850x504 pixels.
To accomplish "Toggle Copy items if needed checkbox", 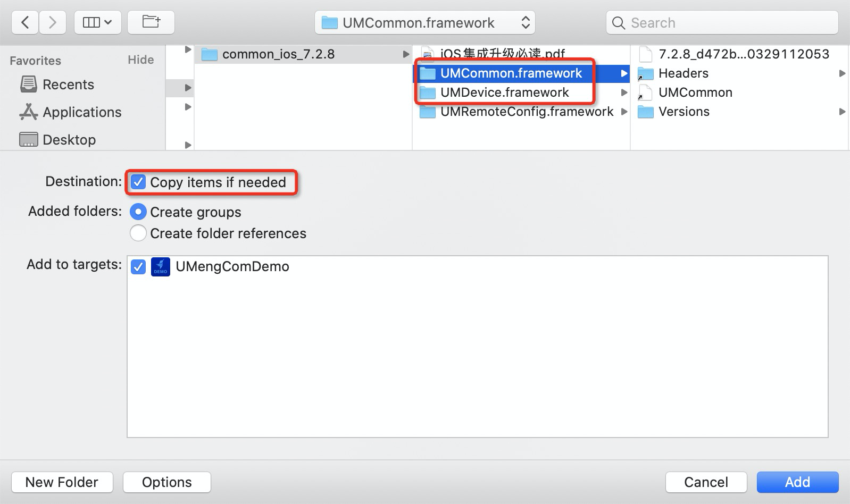I will 138,182.
